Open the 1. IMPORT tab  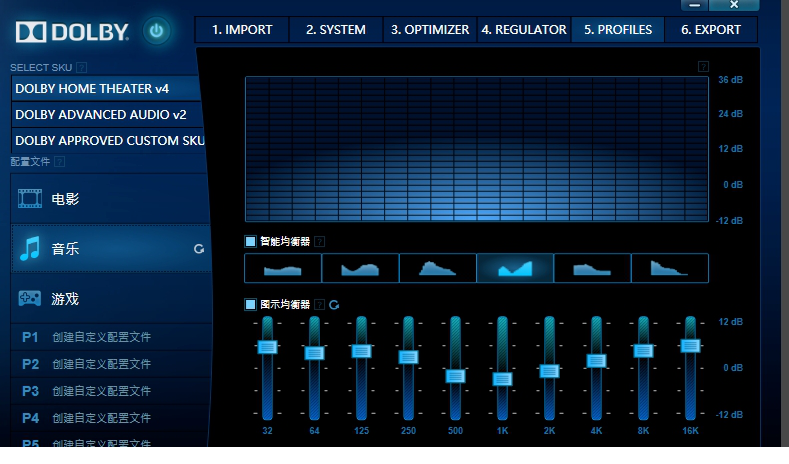242,30
